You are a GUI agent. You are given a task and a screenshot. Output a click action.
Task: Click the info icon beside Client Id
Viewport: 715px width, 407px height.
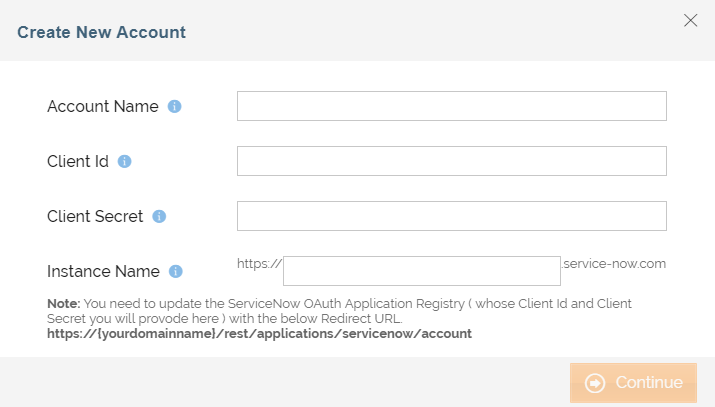click(x=125, y=161)
